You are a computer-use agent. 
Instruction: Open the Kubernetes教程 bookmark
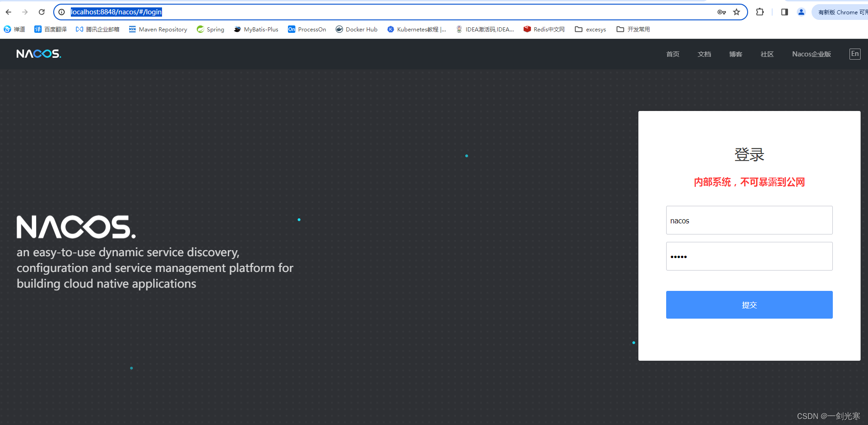tap(417, 29)
